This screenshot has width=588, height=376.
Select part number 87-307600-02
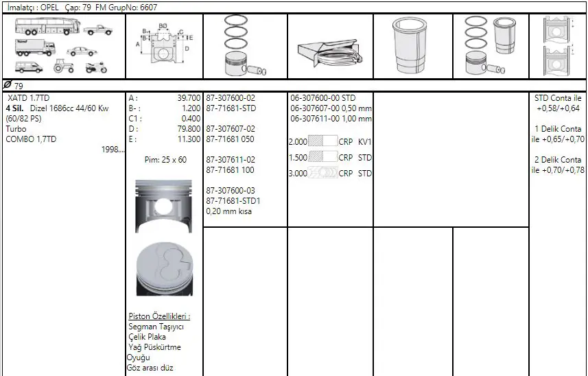pyautogui.click(x=231, y=98)
